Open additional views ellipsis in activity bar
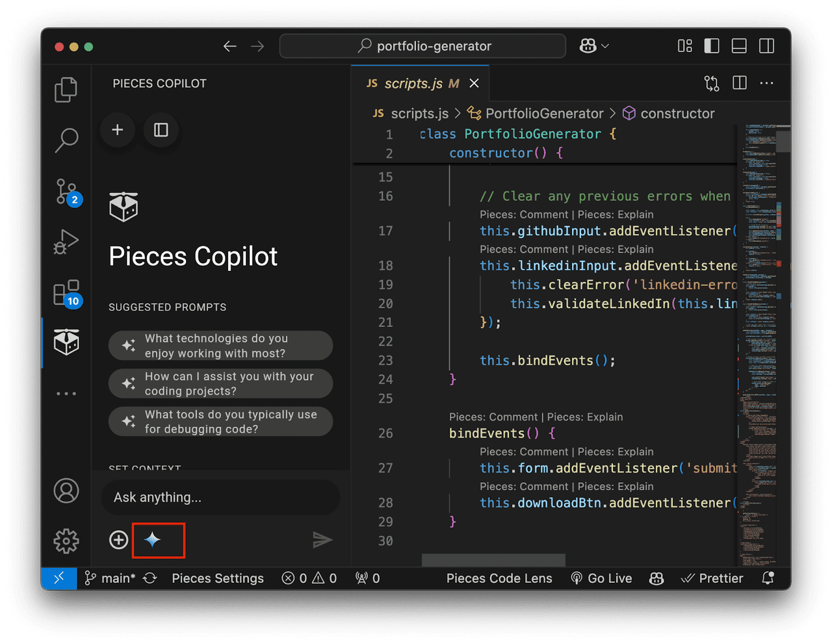 pos(66,393)
